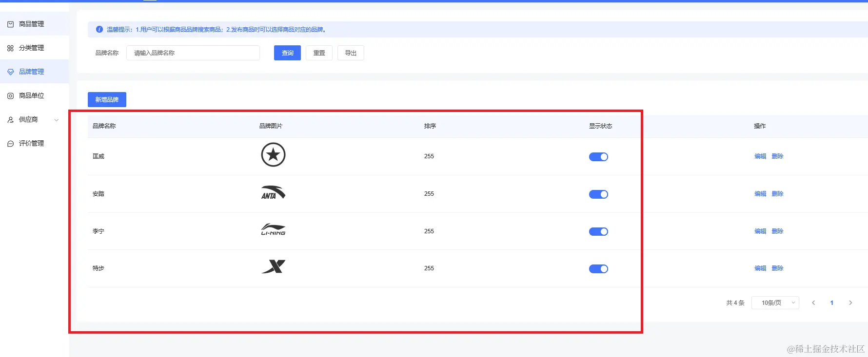Click 删除 for 特步 row

point(777,268)
